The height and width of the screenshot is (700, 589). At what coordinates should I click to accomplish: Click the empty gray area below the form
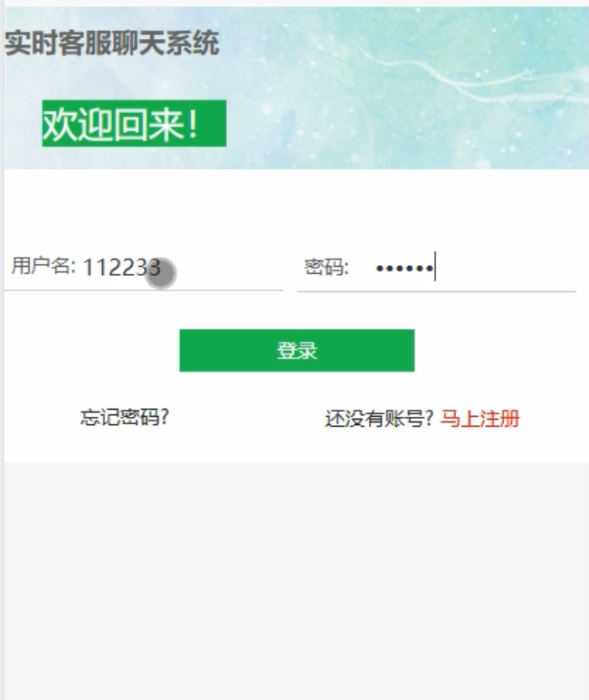297,581
